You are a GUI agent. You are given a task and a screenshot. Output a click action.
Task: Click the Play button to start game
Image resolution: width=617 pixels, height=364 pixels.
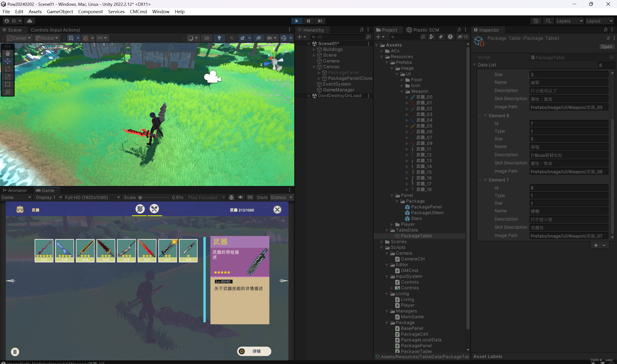[x=297, y=20]
